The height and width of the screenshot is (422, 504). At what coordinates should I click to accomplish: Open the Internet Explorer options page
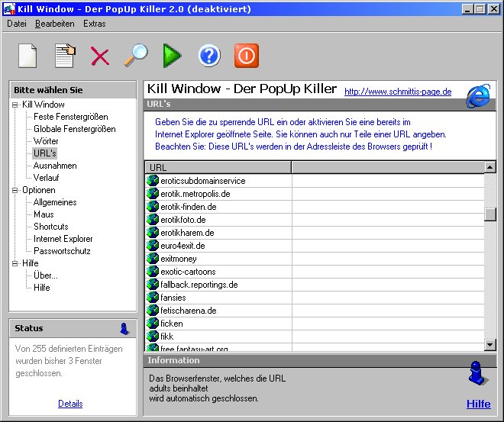(63, 239)
